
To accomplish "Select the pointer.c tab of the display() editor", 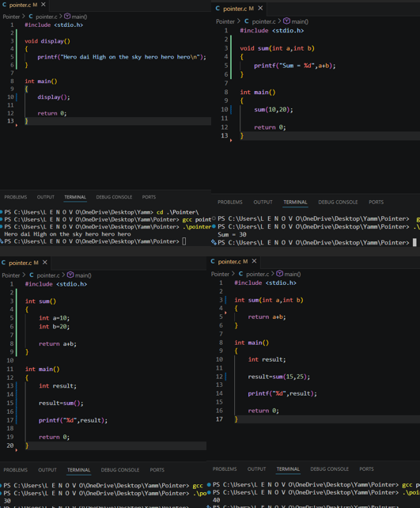I will click(24, 5).
